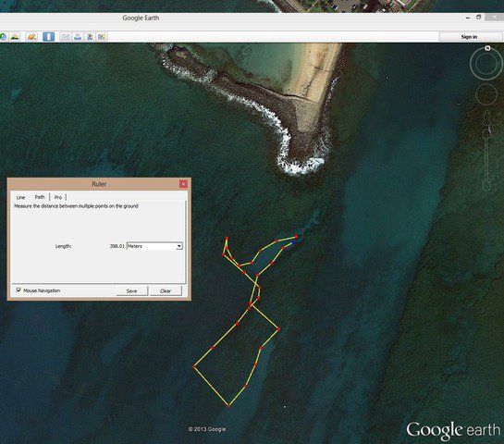Select the Path tab in Ruler
The height and width of the screenshot is (444, 504).
click(40, 197)
